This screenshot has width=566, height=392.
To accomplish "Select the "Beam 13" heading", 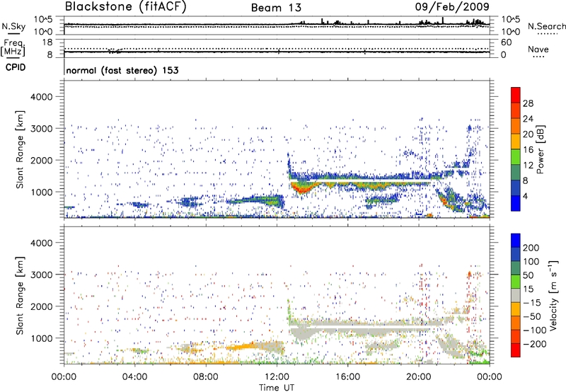I will point(276,8).
